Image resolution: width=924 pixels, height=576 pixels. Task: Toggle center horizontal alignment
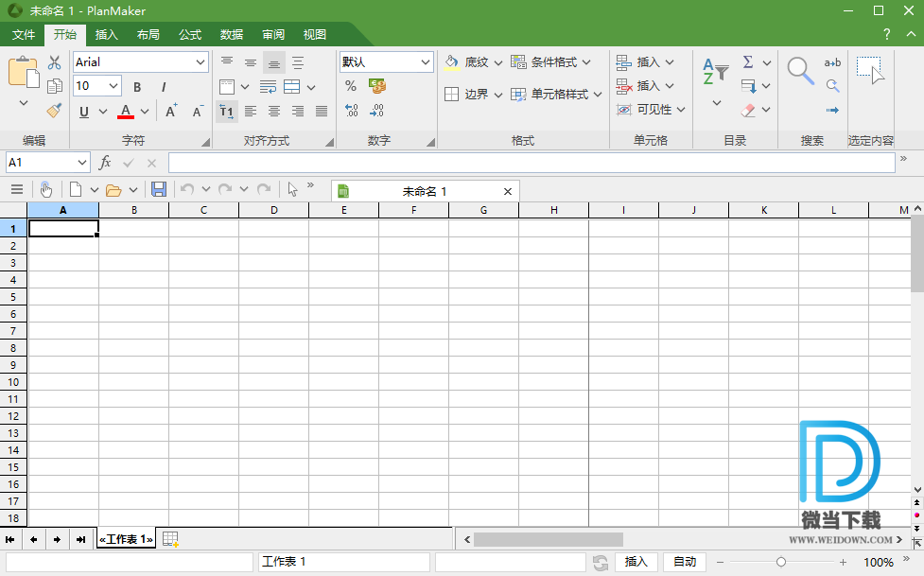[x=274, y=111]
